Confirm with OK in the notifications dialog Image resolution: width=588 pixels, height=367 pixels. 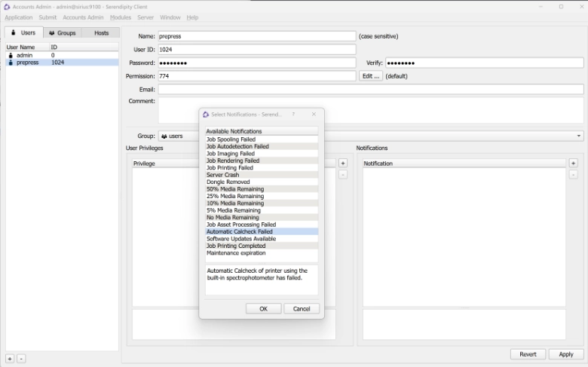263,308
